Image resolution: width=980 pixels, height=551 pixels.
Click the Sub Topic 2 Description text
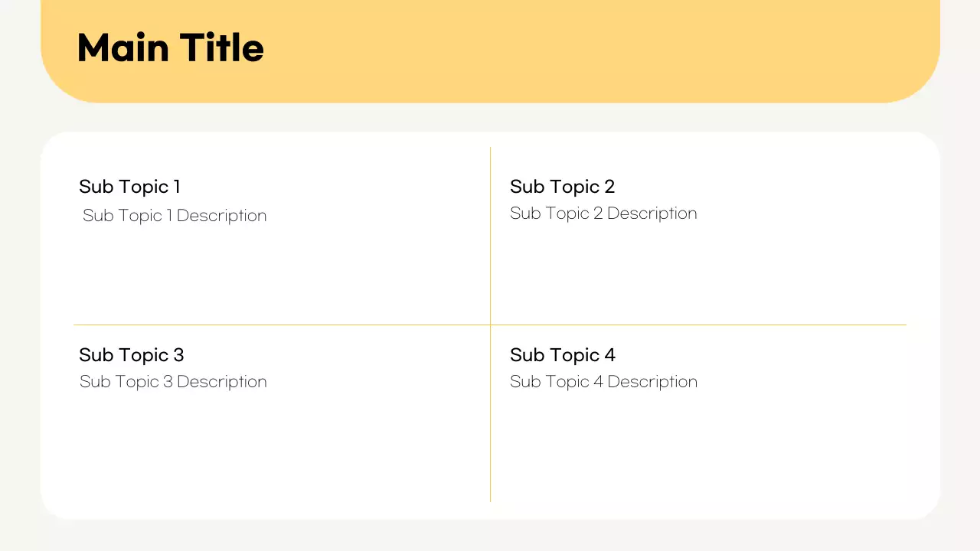[603, 214]
